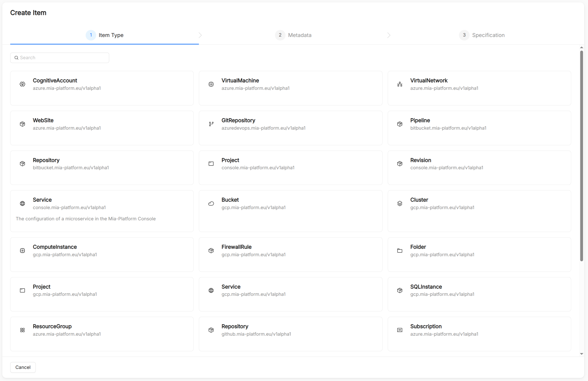Click the globe icon beside console Service
The image size is (588, 381).
[22, 203]
